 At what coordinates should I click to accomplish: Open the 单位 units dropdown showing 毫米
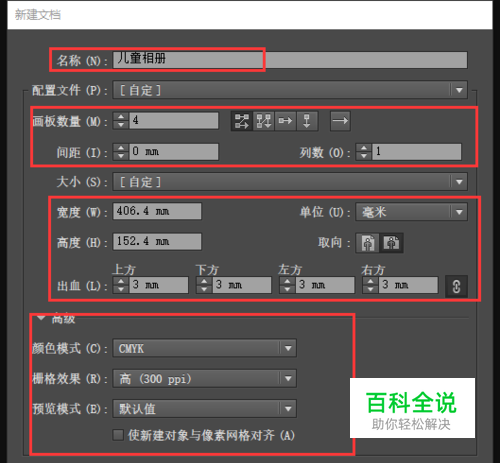[411, 212]
